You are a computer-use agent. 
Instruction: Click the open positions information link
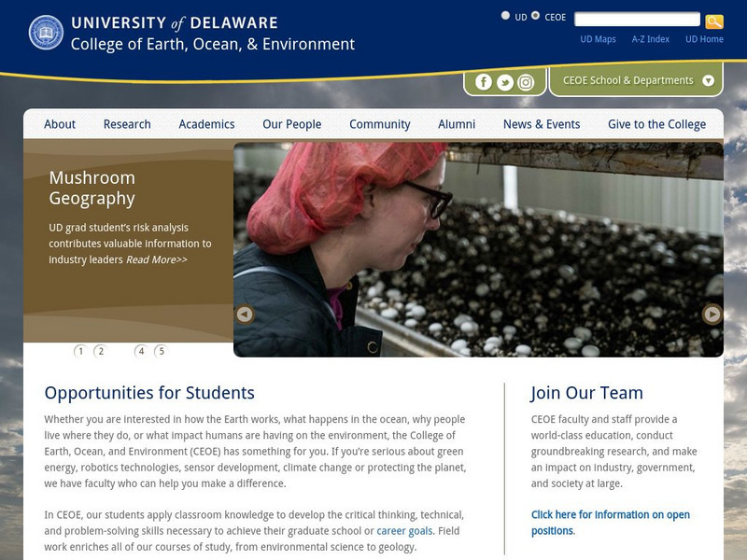tap(611, 523)
